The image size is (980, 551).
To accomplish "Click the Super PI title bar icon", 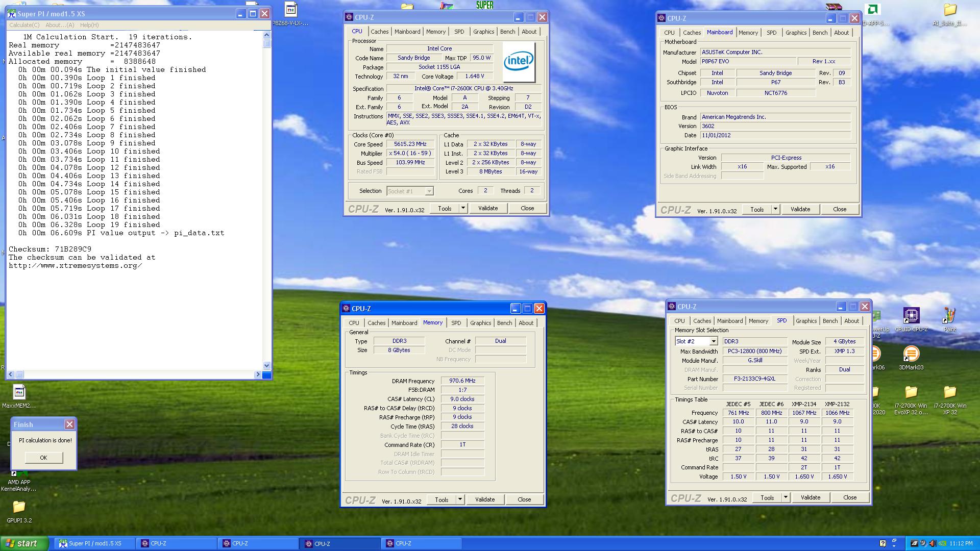I will [11, 14].
